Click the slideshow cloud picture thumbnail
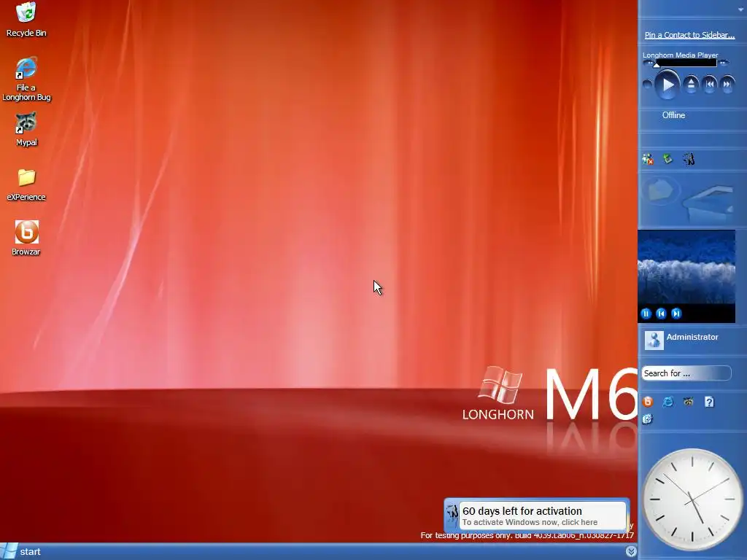 (x=686, y=267)
